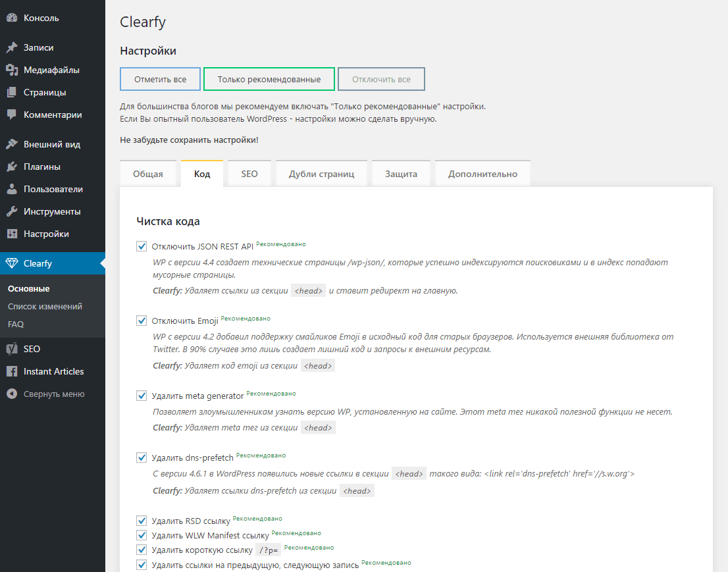Switch to the SEO settings tab
This screenshot has height=572, width=728.
pyautogui.click(x=249, y=174)
